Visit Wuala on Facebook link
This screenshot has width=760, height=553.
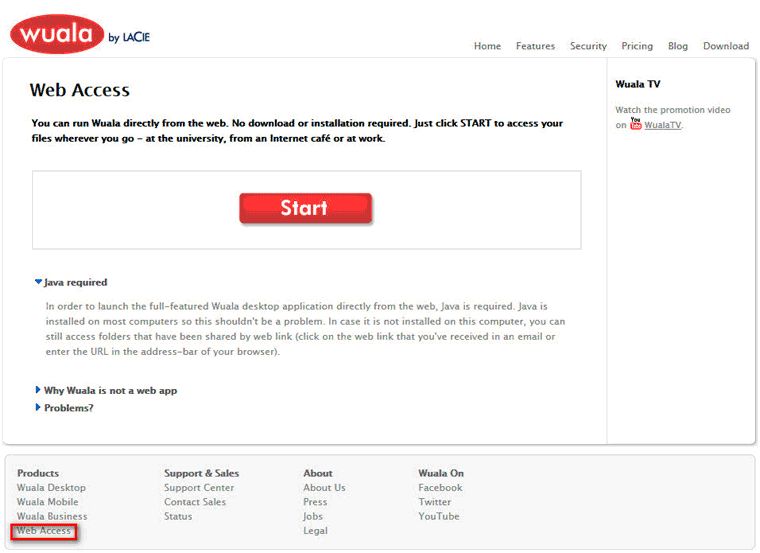[x=440, y=488]
